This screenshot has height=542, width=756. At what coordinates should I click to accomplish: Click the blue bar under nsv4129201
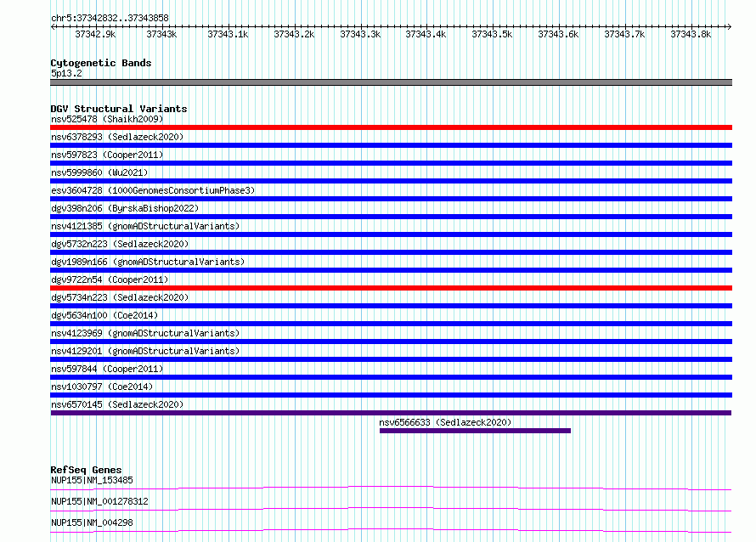pos(391,359)
